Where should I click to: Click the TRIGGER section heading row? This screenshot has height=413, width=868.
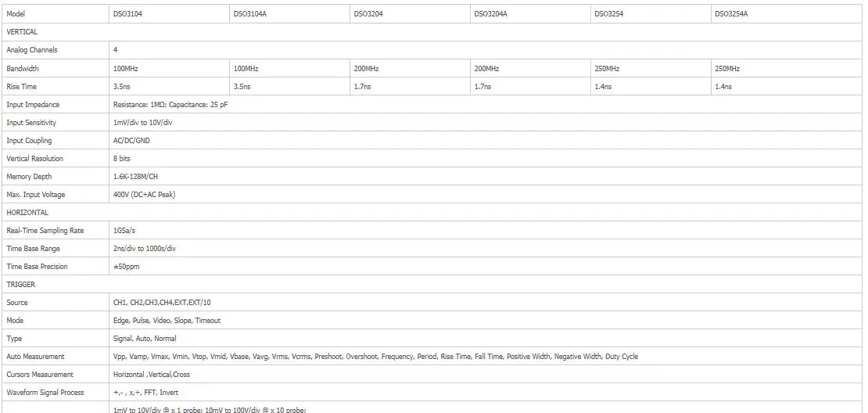(x=432, y=285)
